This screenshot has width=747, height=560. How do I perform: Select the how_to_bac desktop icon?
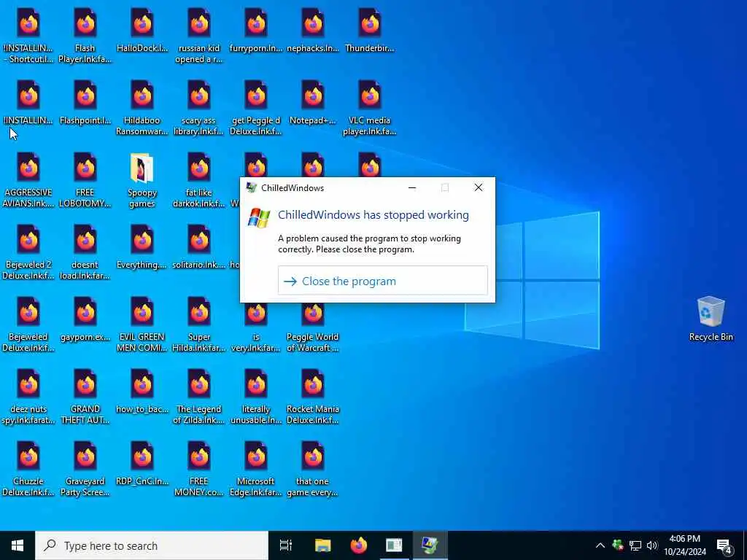tap(142, 392)
